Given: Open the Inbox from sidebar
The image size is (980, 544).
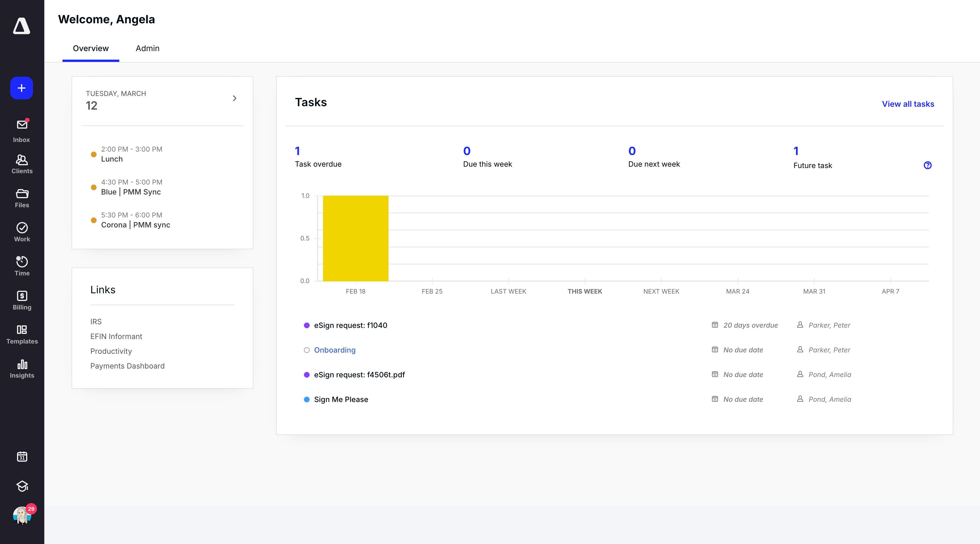Looking at the screenshot, I should (22, 130).
